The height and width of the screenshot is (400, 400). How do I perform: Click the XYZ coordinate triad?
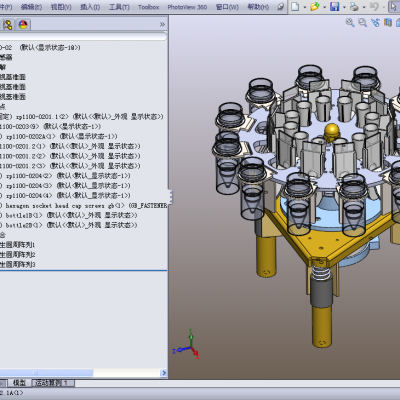pyautogui.click(x=187, y=344)
